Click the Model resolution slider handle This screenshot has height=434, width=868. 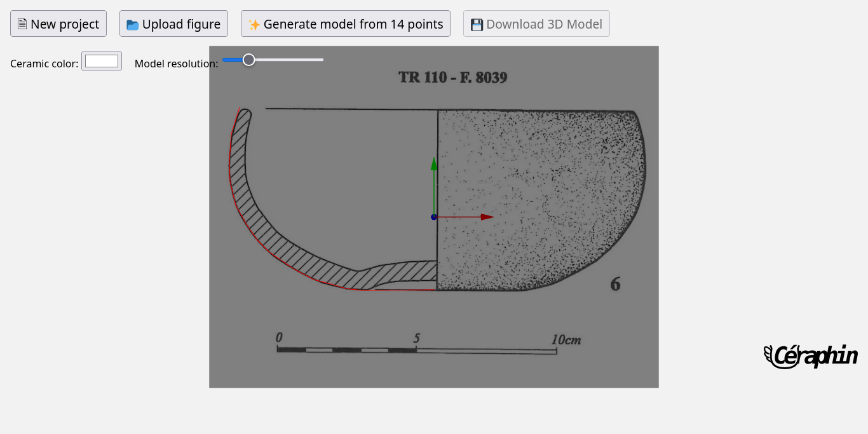tap(249, 60)
